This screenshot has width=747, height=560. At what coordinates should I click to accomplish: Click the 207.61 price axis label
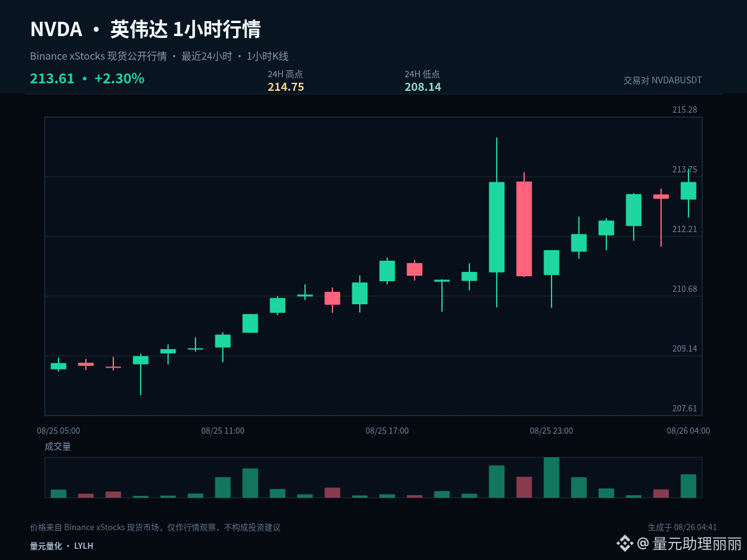685,408
